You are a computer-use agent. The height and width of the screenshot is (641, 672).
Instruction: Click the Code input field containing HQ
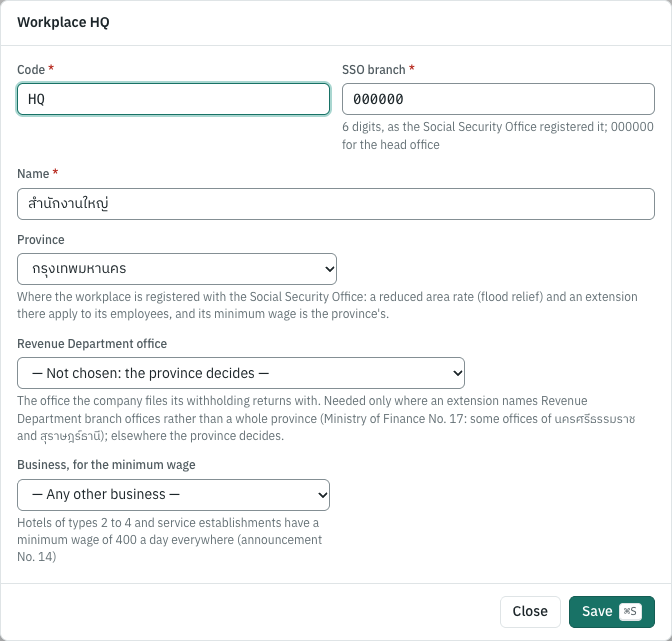174,99
